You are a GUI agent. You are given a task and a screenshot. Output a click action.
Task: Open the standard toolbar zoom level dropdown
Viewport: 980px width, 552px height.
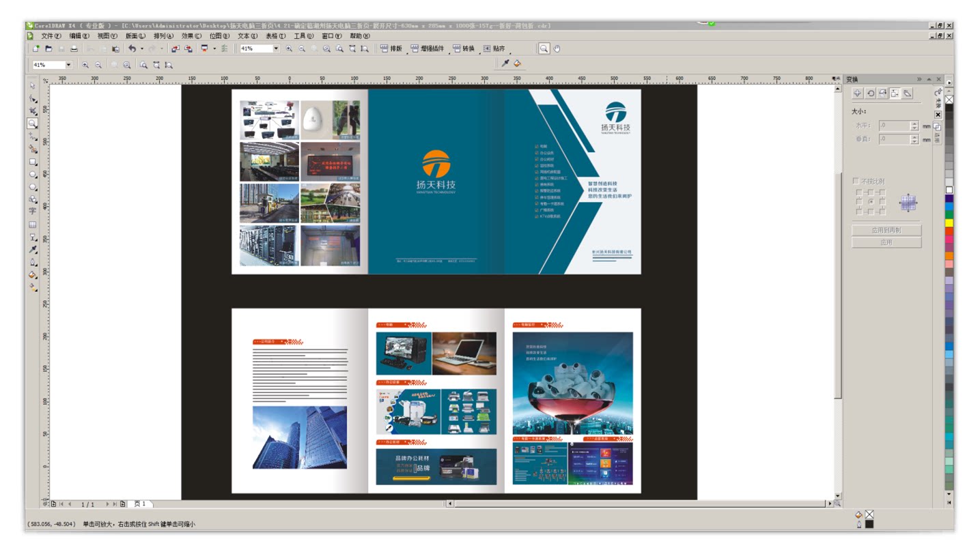276,48
